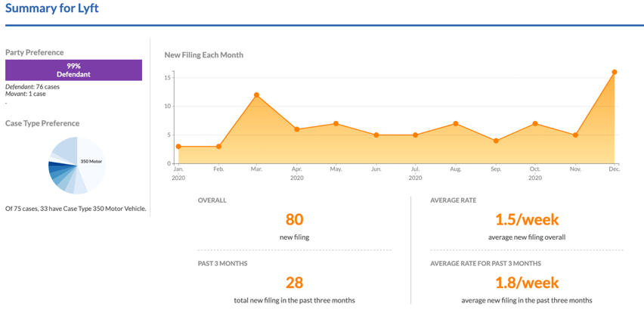Click the PAST 3 MONTHS label
The image size is (644, 313).
[223, 263]
